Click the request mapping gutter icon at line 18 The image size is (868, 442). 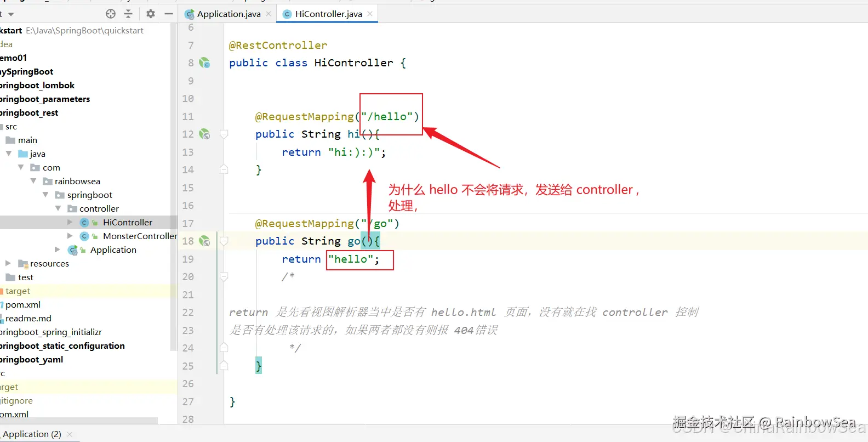click(x=204, y=241)
